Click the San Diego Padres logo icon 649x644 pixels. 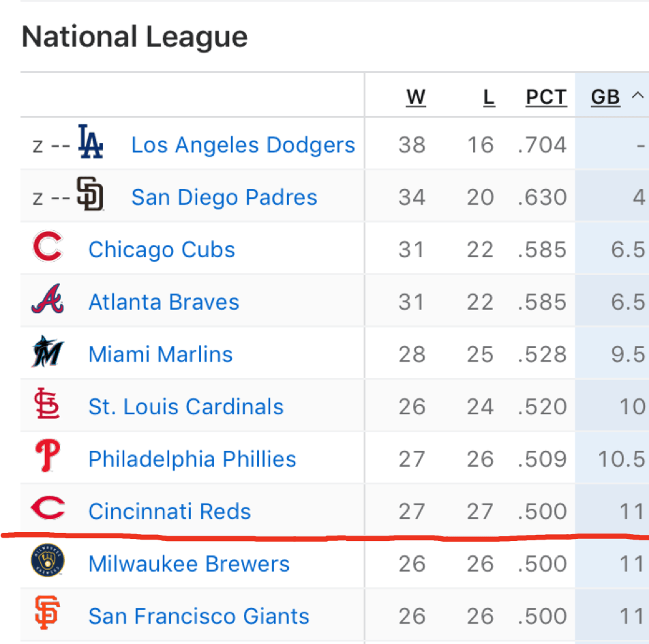pos(90,194)
